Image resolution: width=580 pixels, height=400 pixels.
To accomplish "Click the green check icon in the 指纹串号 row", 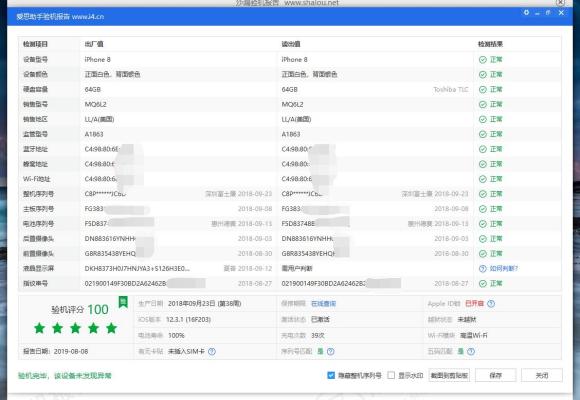I will tap(483, 283).
